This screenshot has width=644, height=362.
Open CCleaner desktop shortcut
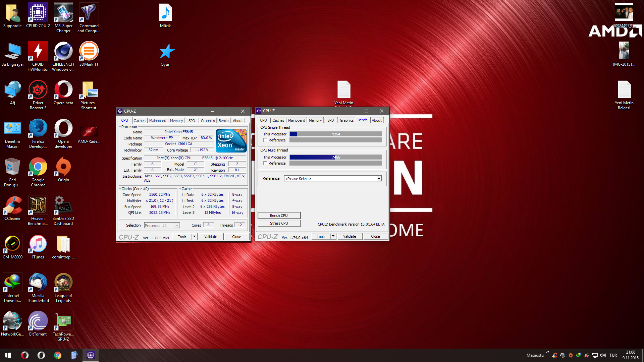12,208
